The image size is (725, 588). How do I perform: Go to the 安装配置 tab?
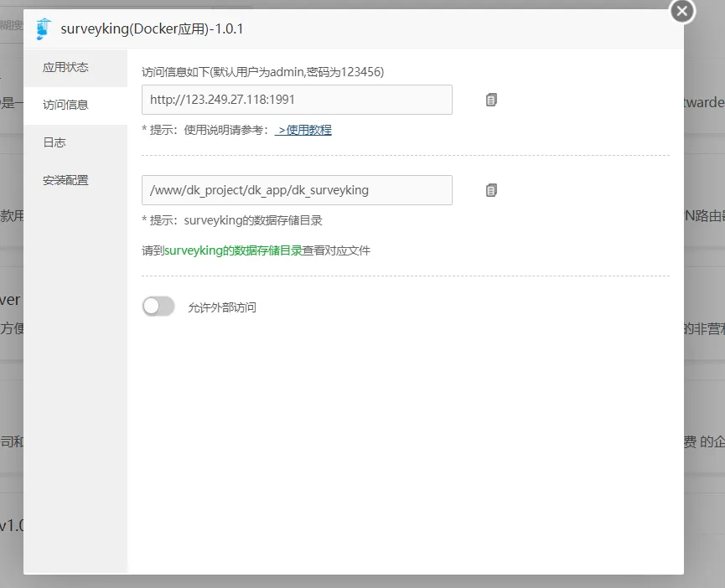click(75, 181)
